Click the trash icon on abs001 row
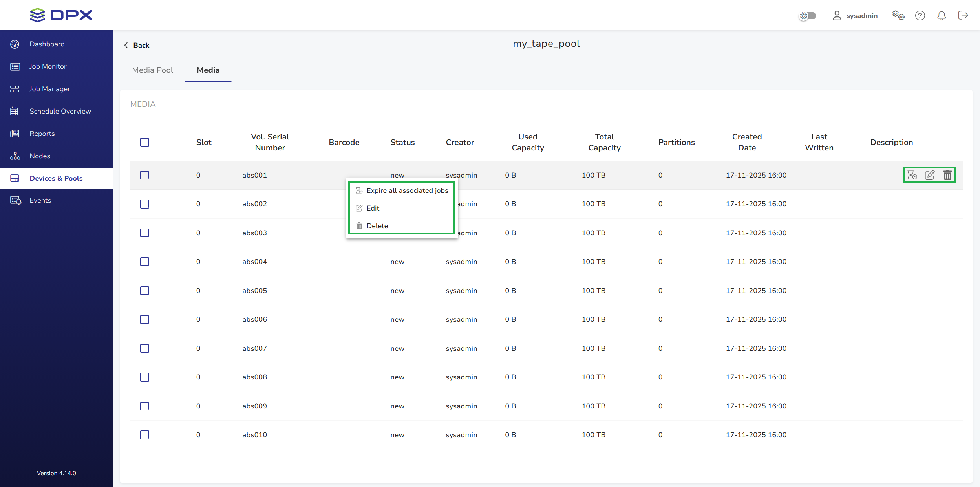This screenshot has width=980, height=487. click(947, 175)
